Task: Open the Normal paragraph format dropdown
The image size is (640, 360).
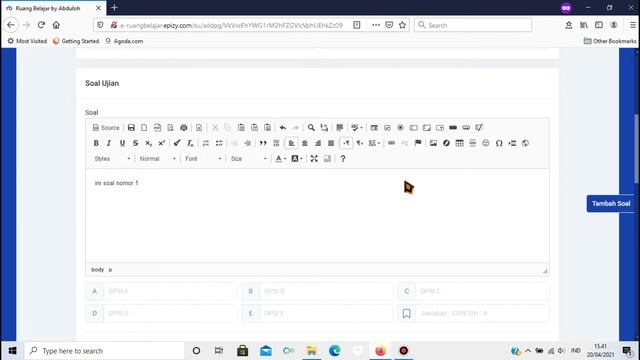Action: point(158,159)
